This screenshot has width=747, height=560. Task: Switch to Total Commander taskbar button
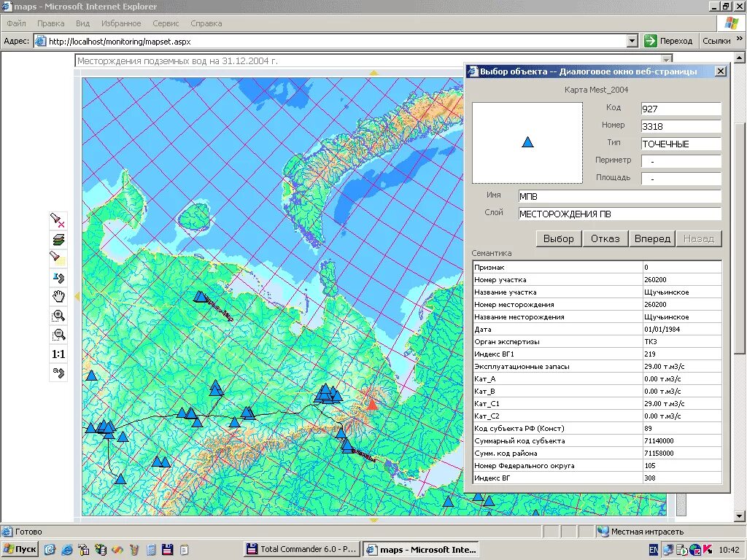[x=302, y=550]
